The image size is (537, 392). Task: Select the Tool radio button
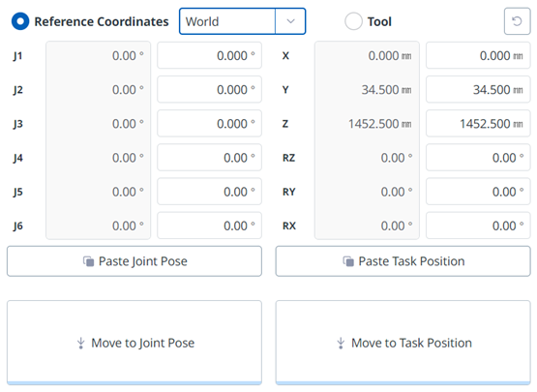point(353,21)
